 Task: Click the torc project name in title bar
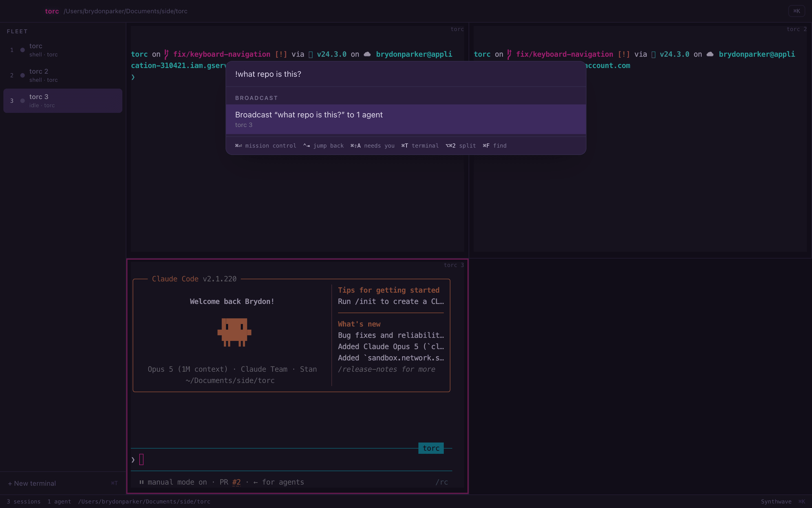[52, 11]
